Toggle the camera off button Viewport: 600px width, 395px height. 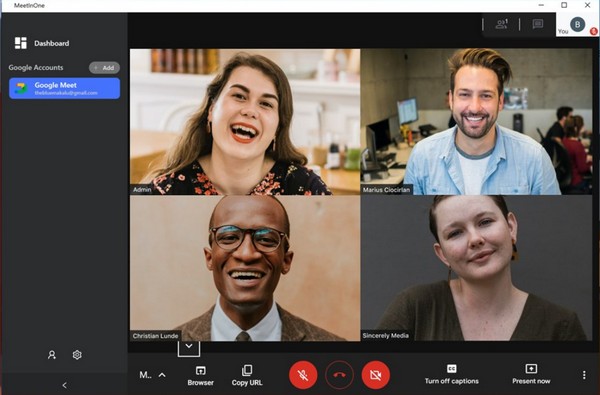376,375
